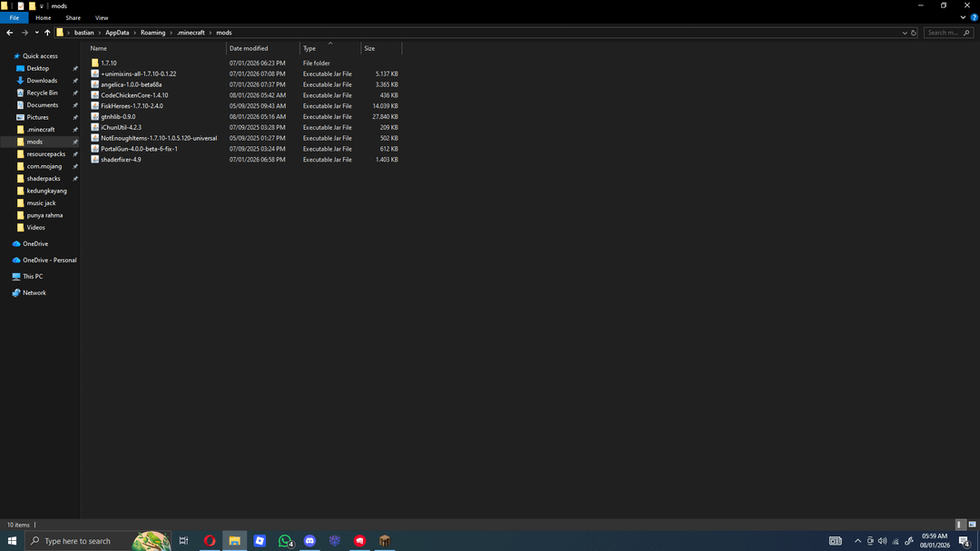Click the Back navigation arrow
The height and width of the screenshot is (551, 980).
tap(10, 33)
